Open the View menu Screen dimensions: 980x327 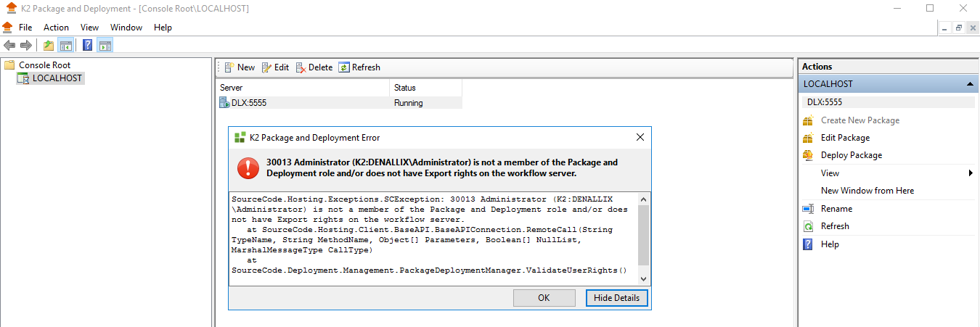coord(89,28)
